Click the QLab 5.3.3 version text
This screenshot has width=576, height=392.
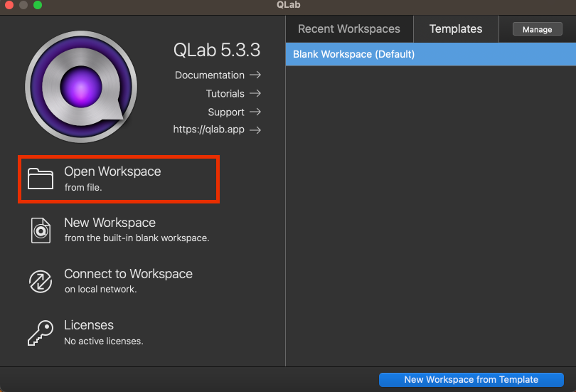pyautogui.click(x=217, y=50)
